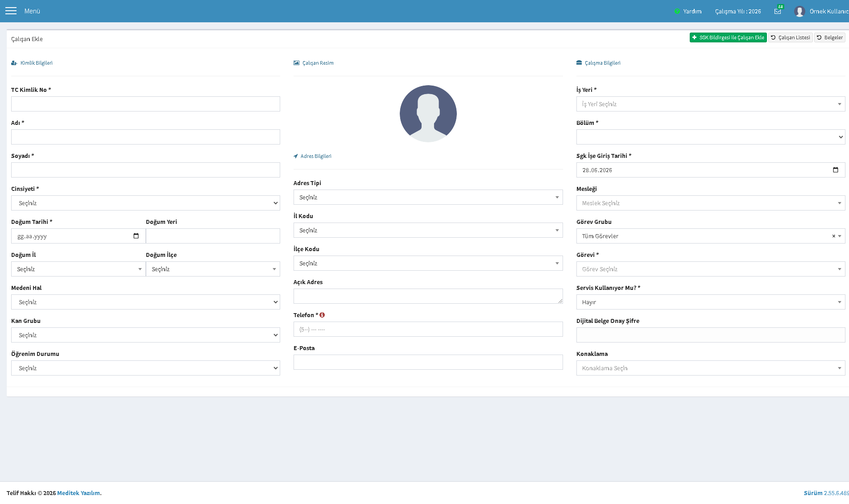Open the hamburger menu icon
The height and width of the screenshot is (504, 849).
11,11
